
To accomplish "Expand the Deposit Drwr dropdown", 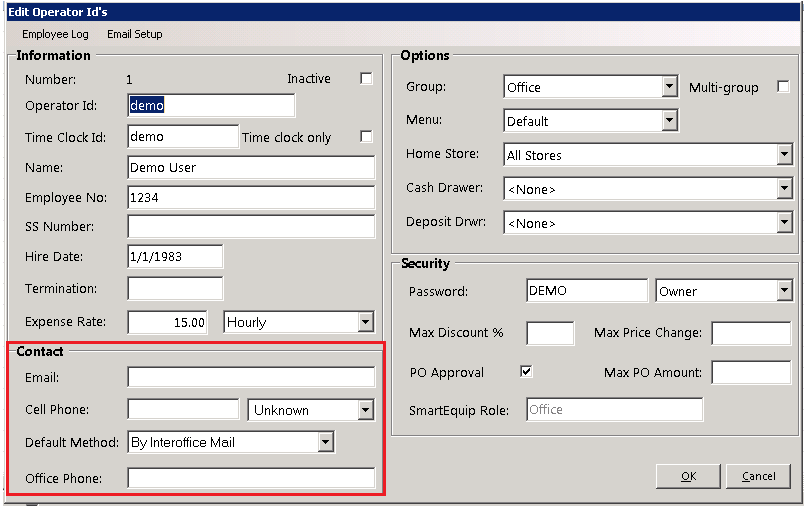I will pos(784,222).
